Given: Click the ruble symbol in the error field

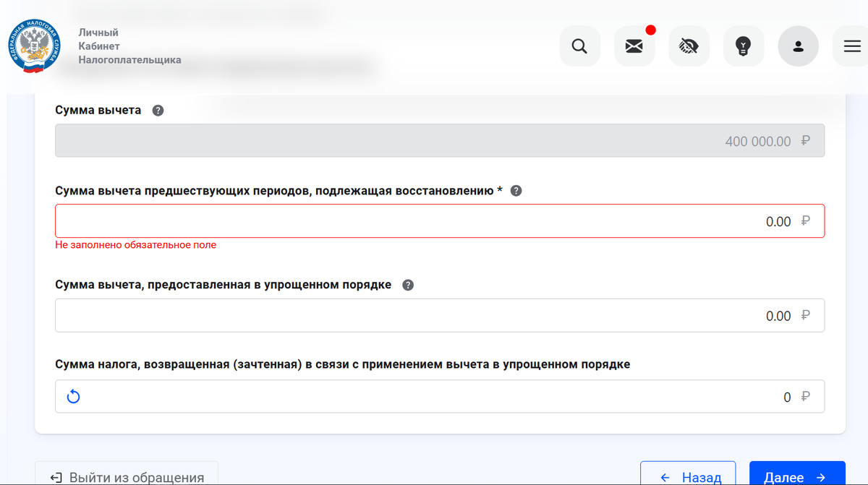Looking at the screenshot, I should click(x=805, y=221).
